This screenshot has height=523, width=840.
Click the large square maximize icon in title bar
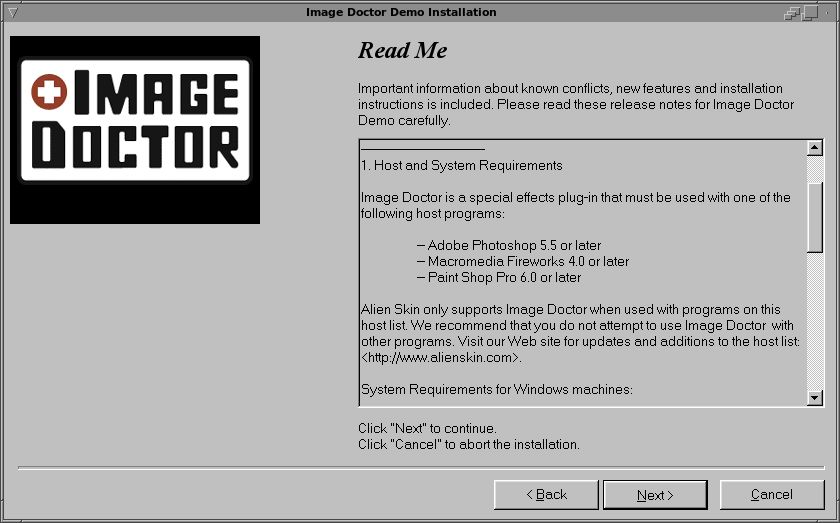point(811,12)
